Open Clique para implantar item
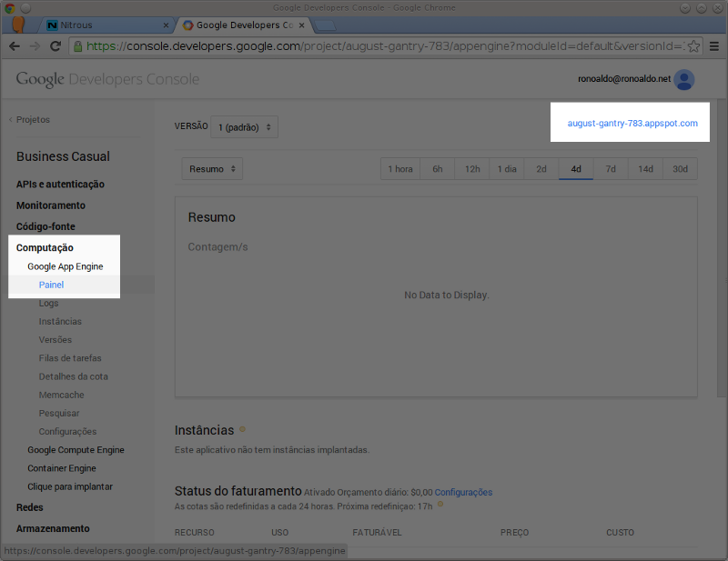The height and width of the screenshot is (561, 728). 70,486
